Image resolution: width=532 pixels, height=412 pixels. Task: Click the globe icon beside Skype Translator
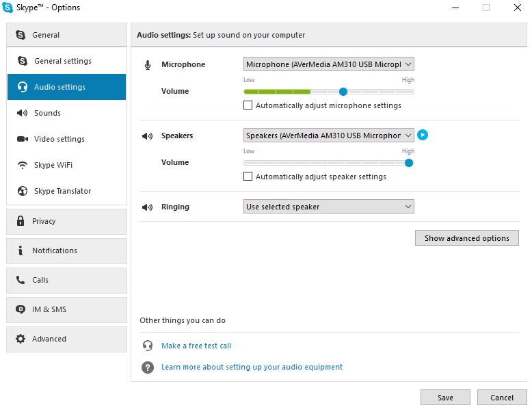point(23,191)
